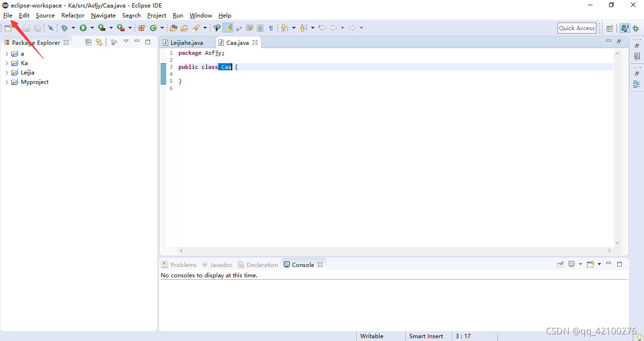Click 'Smart Insert' in the status bar
Screen dimensions: 644x341
[x=426, y=336]
